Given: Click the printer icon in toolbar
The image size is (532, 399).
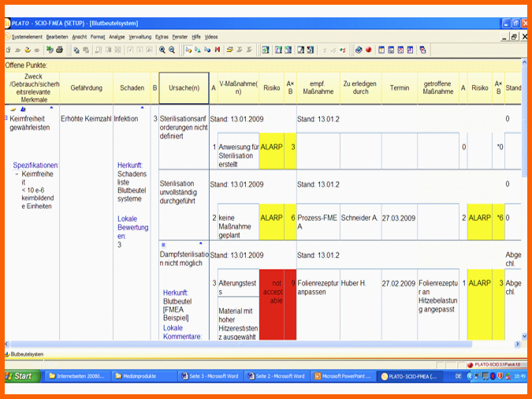Looking at the screenshot, I should coord(59,50).
